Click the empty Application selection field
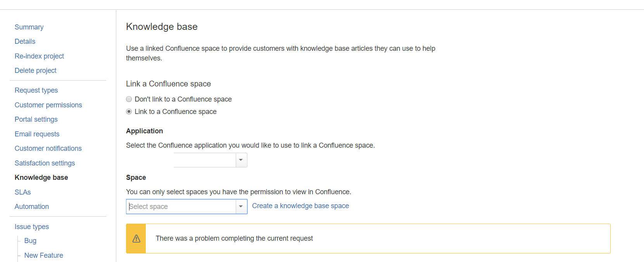The width and height of the screenshot is (644, 262). click(x=205, y=160)
